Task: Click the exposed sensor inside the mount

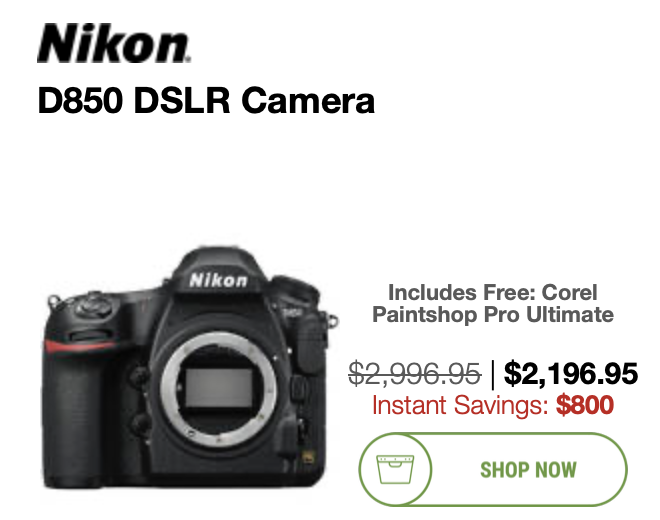Action: [218, 388]
